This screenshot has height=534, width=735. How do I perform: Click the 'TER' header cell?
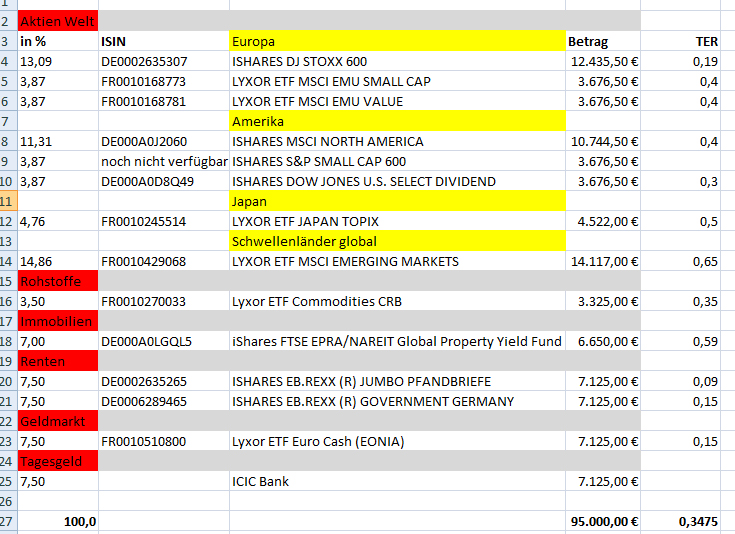pos(680,41)
